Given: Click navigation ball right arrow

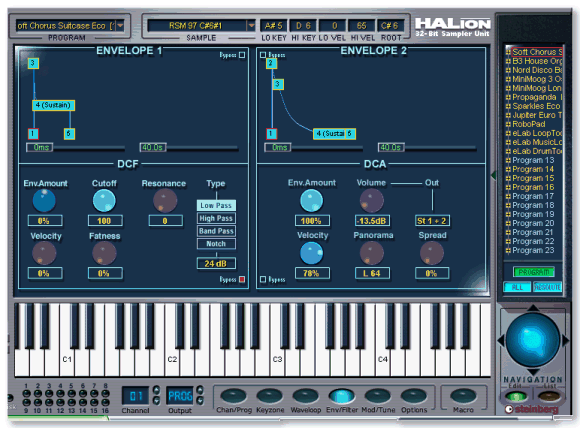Looking at the screenshot, I should point(566,340).
